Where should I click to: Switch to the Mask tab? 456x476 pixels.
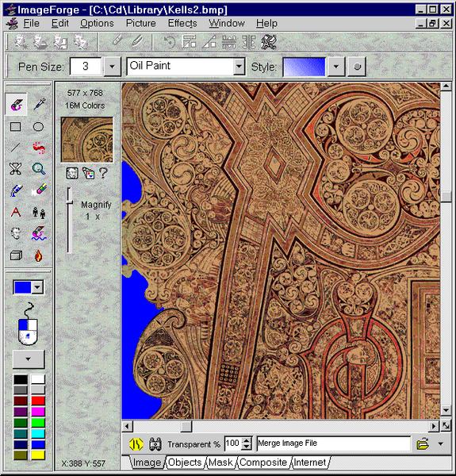[220, 463]
